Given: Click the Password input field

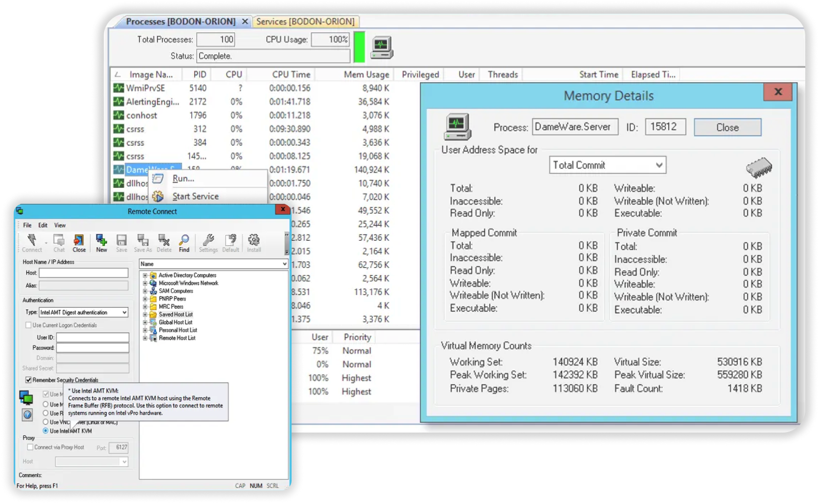Looking at the screenshot, I should click(92, 347).
